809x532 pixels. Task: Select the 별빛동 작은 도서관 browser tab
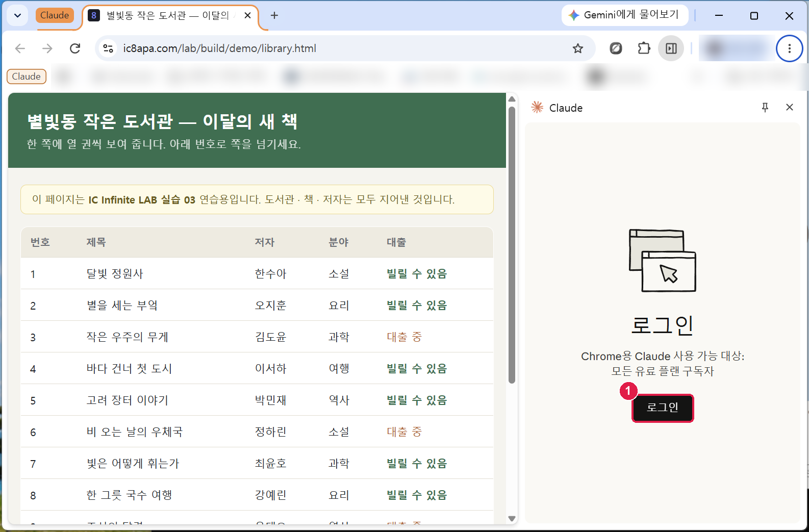(170, 15)
